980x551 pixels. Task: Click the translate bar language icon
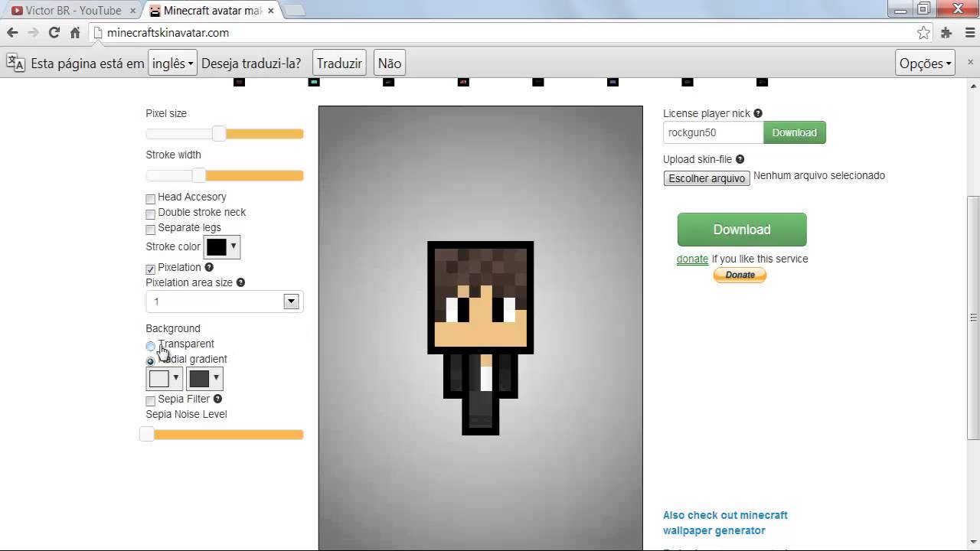point(16,64)
